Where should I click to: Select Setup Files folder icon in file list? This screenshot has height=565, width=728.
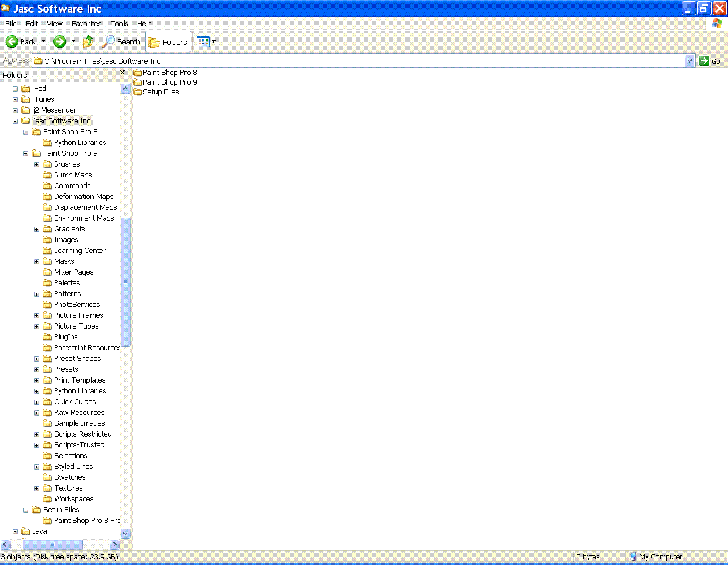[137, 92]
